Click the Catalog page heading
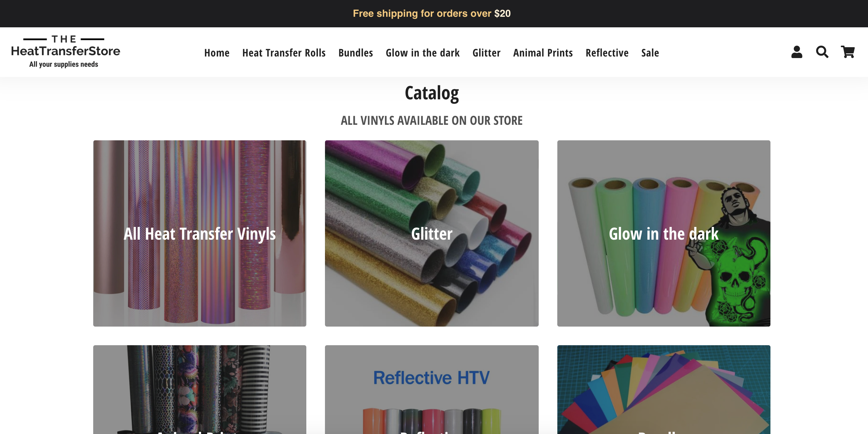 coord(432,93)
